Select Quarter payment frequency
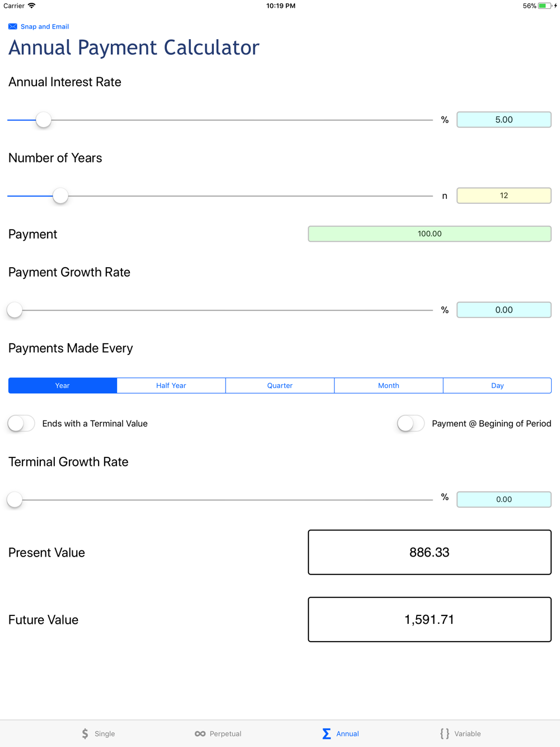This screenshot has width=560, height=747. click(x=279, y=385)
